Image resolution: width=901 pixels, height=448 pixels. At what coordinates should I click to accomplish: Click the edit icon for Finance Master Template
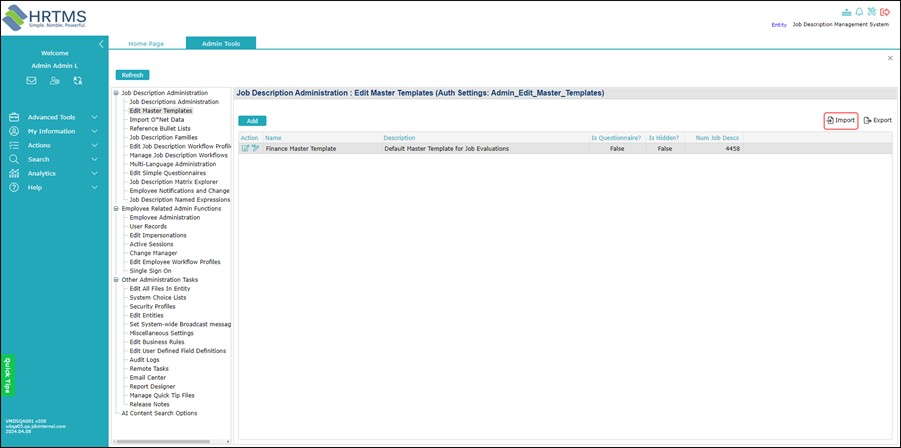245,149
